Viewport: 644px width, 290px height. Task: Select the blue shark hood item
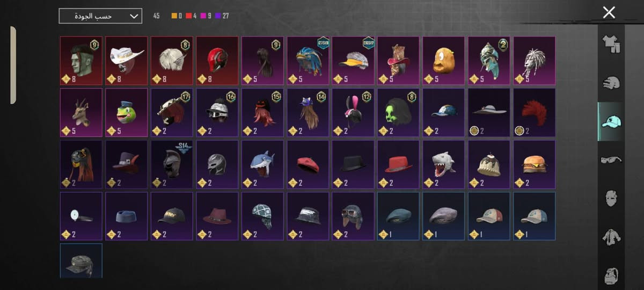[x=262, y=164]
